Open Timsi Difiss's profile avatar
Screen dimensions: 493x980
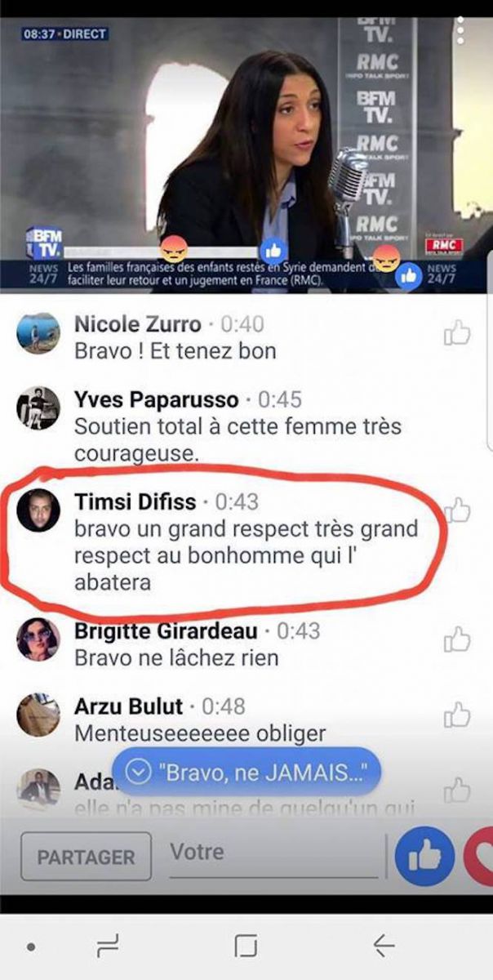[38, 510]
